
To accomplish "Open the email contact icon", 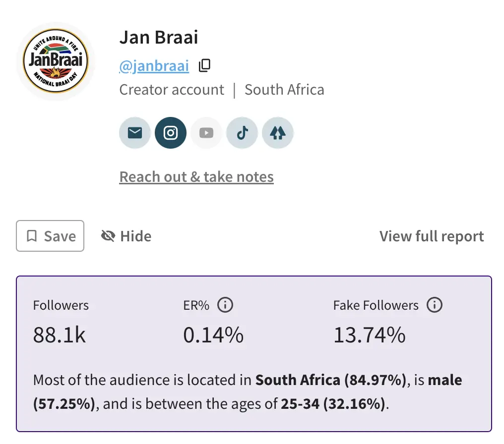I will coord(134,132).
